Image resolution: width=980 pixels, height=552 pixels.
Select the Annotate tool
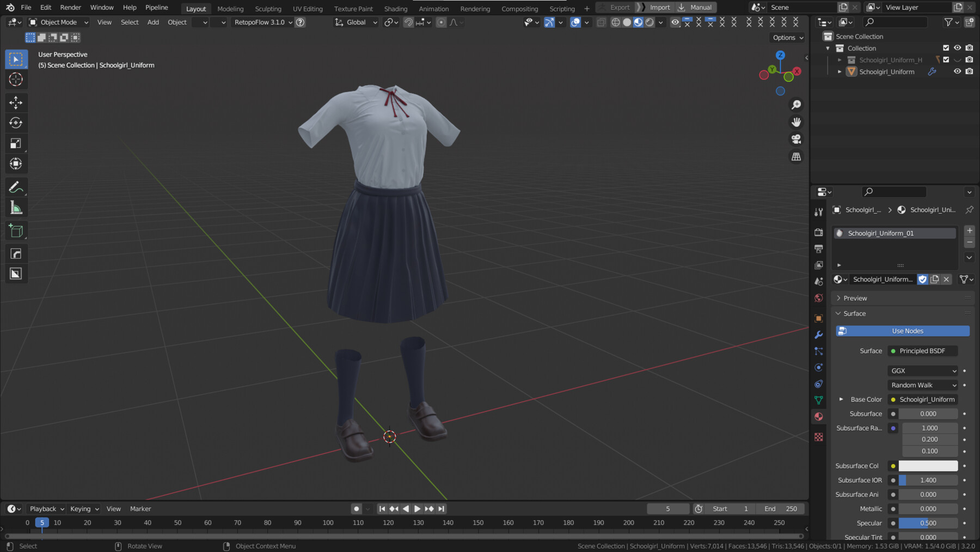16,186
